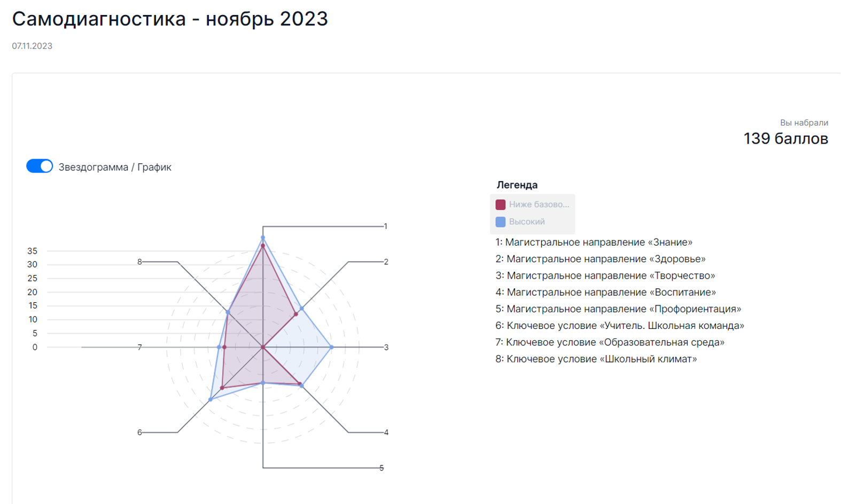Toggle the Звездограмма / График switch
Viewport: 841px width, 504px height.
click(40, 167)
